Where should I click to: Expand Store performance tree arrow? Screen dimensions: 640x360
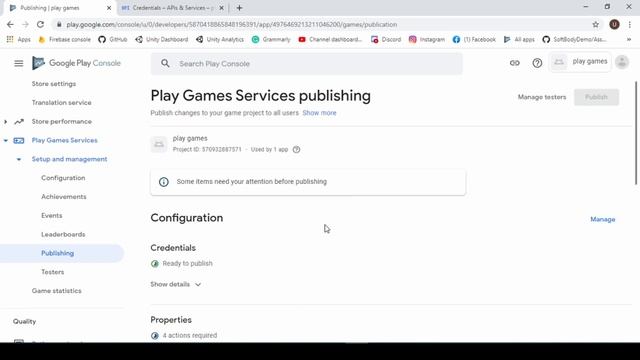[5, 122]
